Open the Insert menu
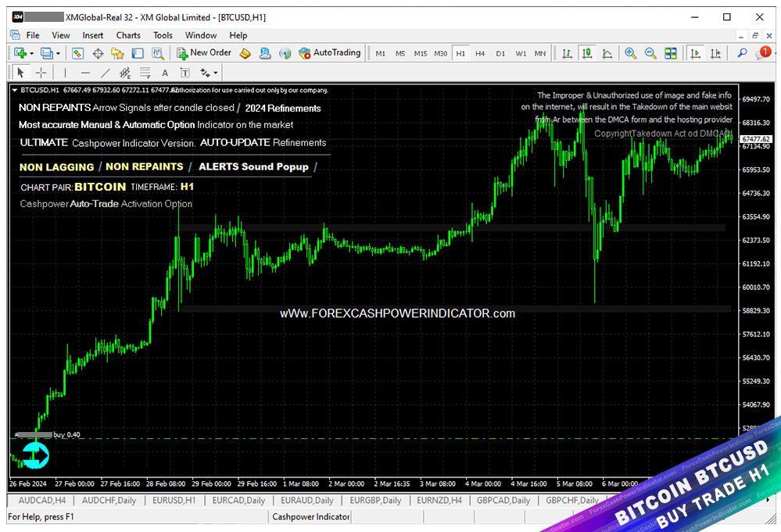Screen dimensions: 781x532 [x=93, y=35]
